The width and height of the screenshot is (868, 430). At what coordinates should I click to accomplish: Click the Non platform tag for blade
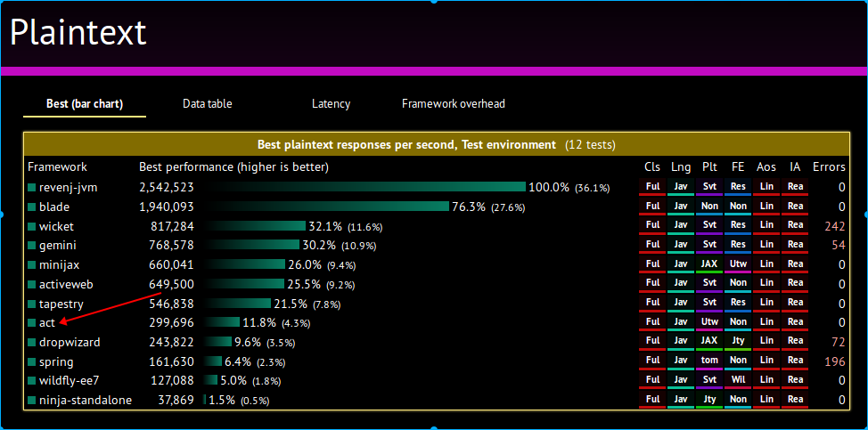[709, 207]
